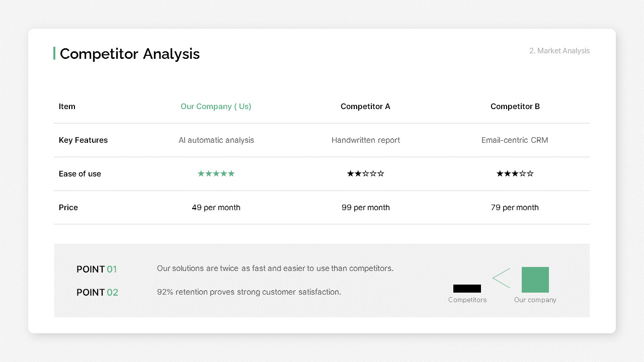Viewport: 644px width, 362px height.
Task: Select the AI automatic analysis cell
Action: (x=216, y=140)
